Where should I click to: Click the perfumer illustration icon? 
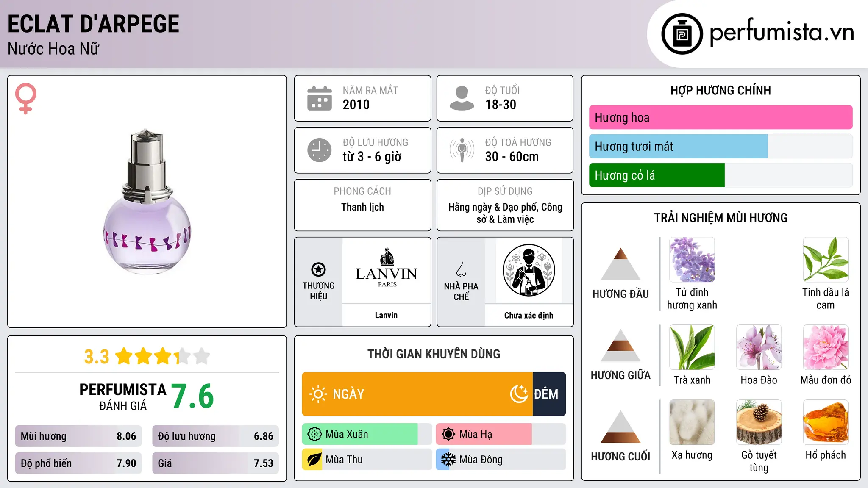point(529,270)
